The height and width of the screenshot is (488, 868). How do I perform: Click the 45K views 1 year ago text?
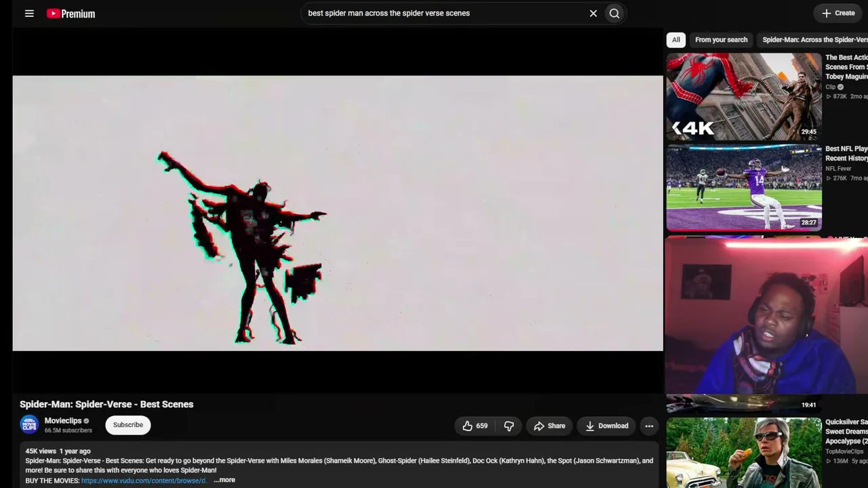click(58, 451)
